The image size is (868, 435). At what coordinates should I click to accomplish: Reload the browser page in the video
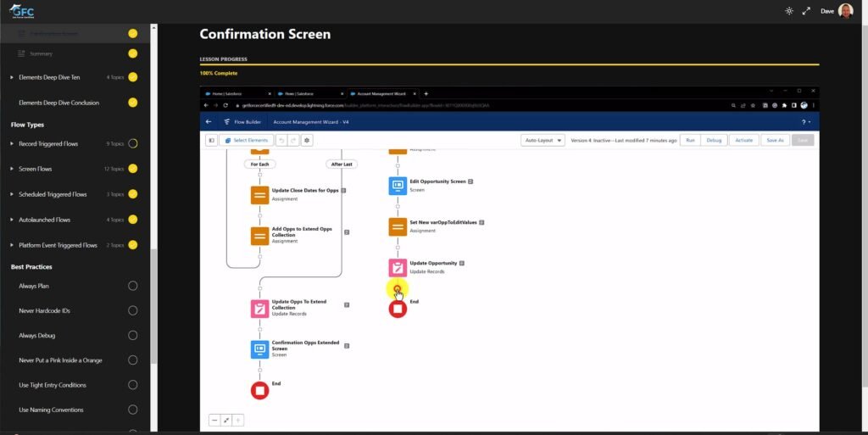point(225,105)
